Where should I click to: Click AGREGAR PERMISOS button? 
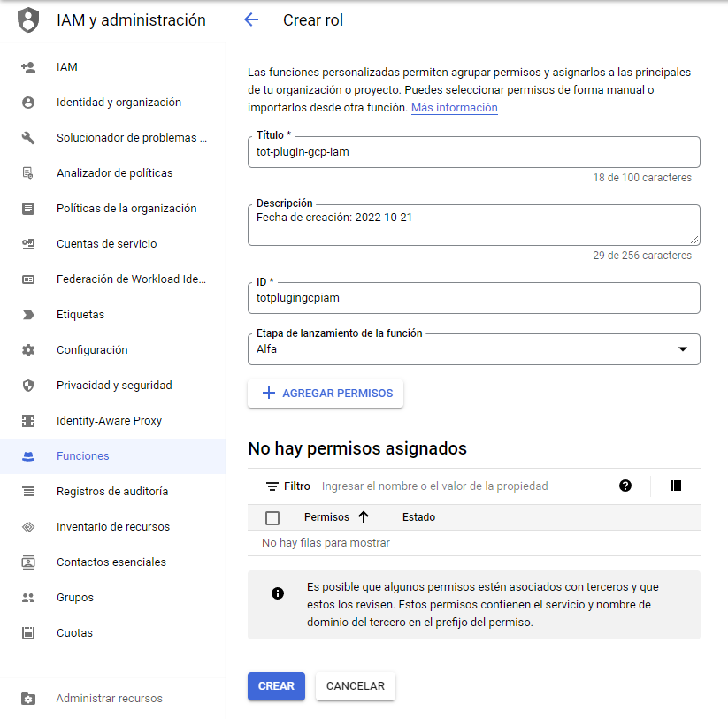(x=326, y=394)
